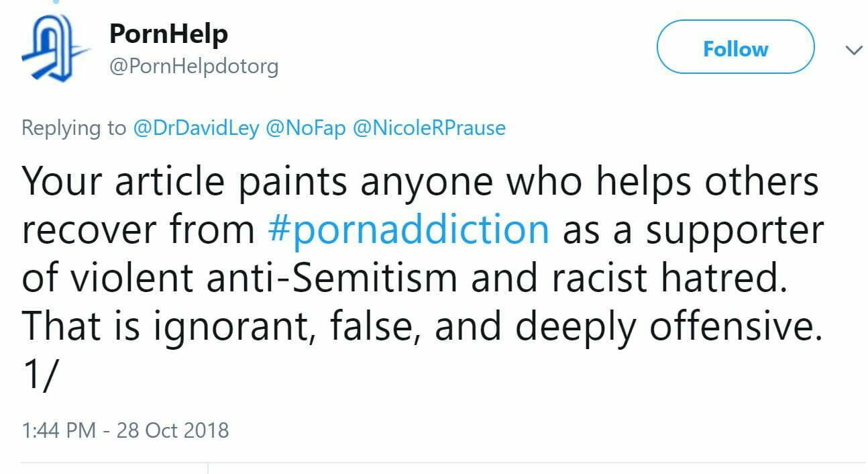Click the words "recover from" in tweet

(x=138, y=230)
